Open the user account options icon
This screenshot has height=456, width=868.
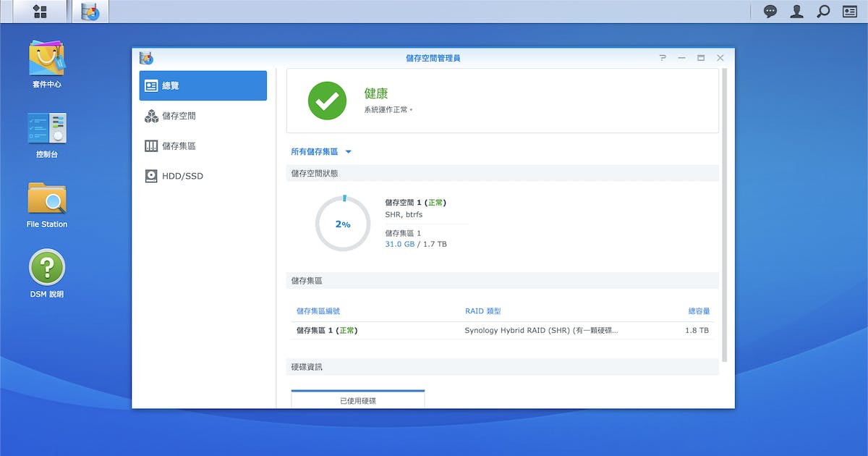coord(796,12)
